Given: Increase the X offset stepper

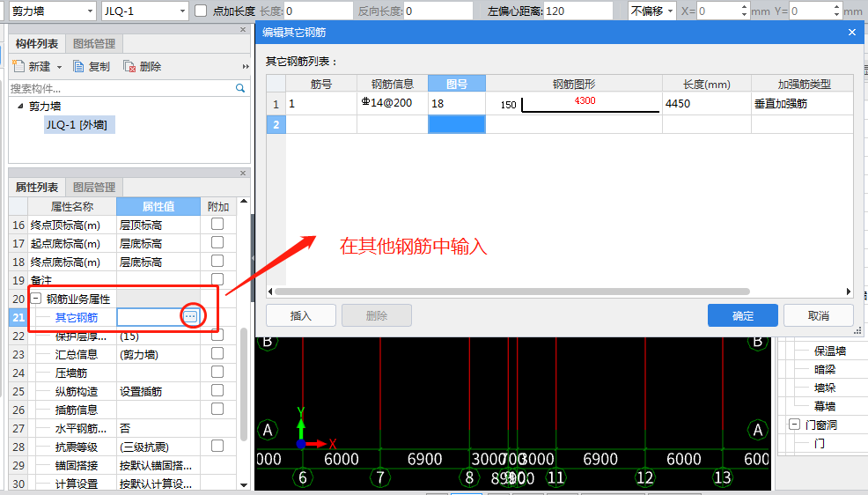Looking at the screenshot, I should [x=744, y=7].
